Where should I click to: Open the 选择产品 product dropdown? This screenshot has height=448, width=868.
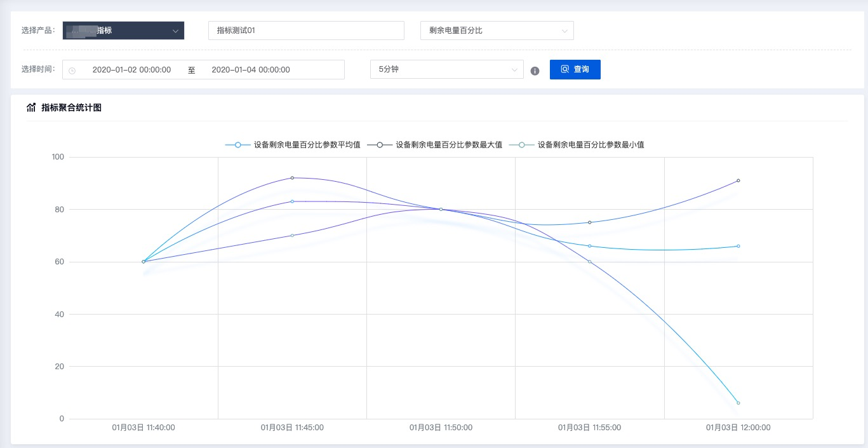[x=123, y=31]
